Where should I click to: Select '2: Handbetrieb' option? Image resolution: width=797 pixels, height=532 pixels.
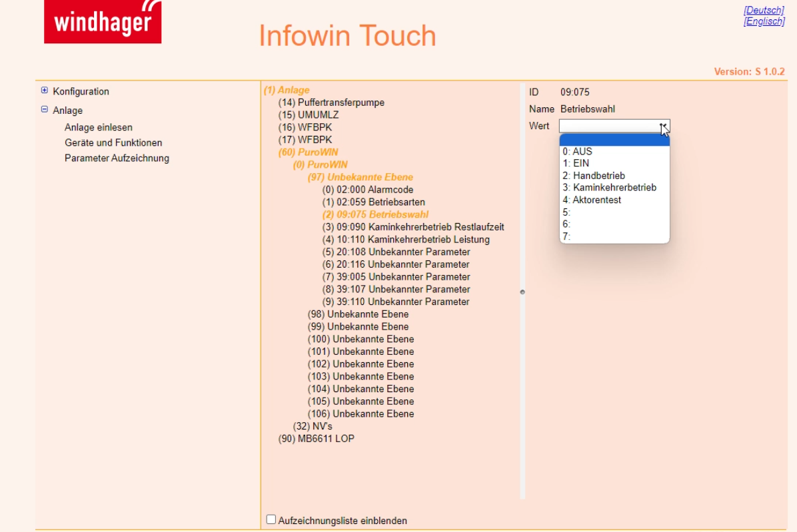(594, 176)
